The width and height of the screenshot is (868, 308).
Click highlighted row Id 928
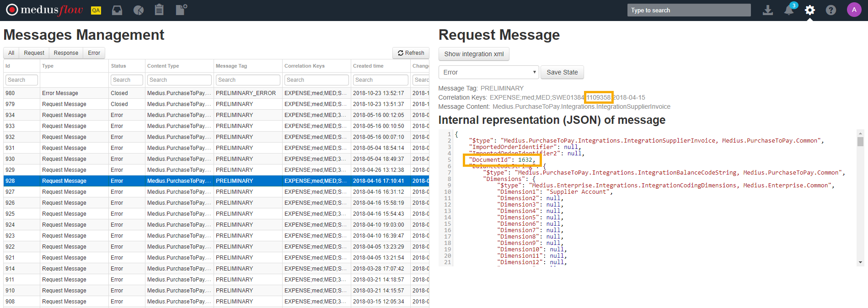click(x=216, y=181)
